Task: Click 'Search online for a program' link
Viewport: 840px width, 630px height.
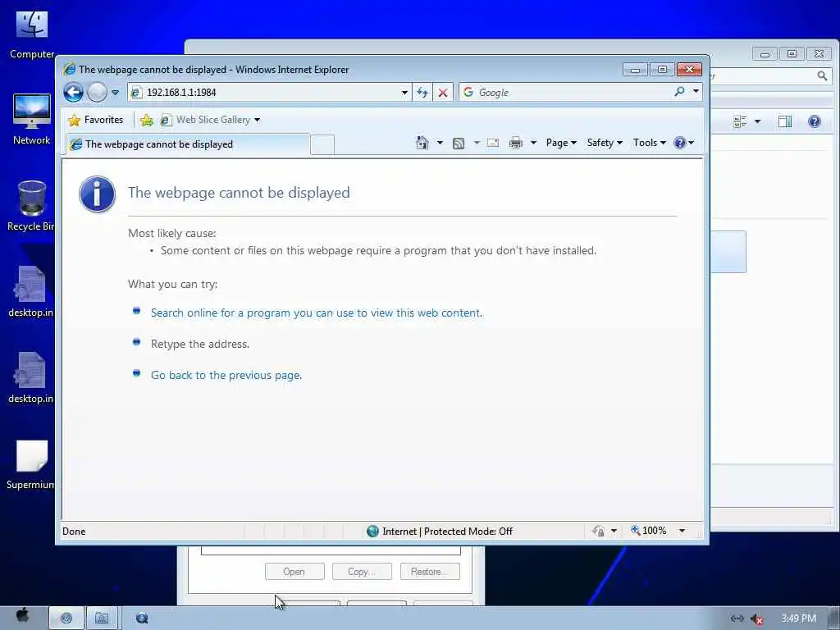Action: pyautogui.click(x=316, y=313)
